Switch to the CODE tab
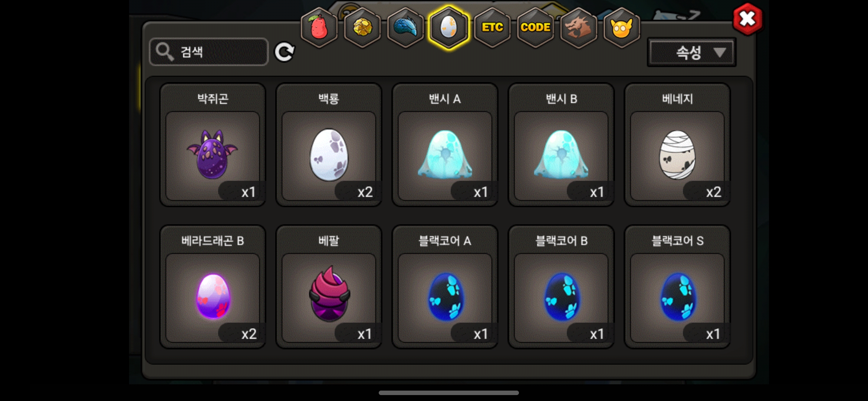Image resolution: width=868 pixels, height=401 pixels. point(535,27)
